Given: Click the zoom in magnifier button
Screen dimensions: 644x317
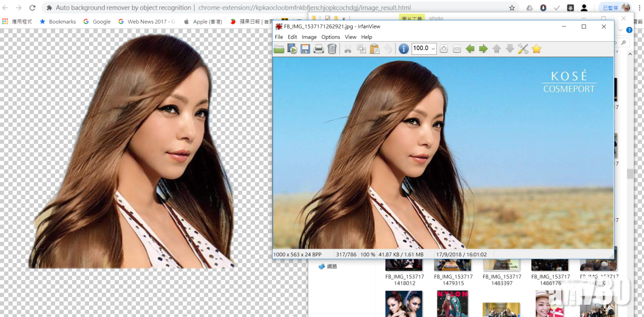Looking at the screenshot, I should coord(444,49).
